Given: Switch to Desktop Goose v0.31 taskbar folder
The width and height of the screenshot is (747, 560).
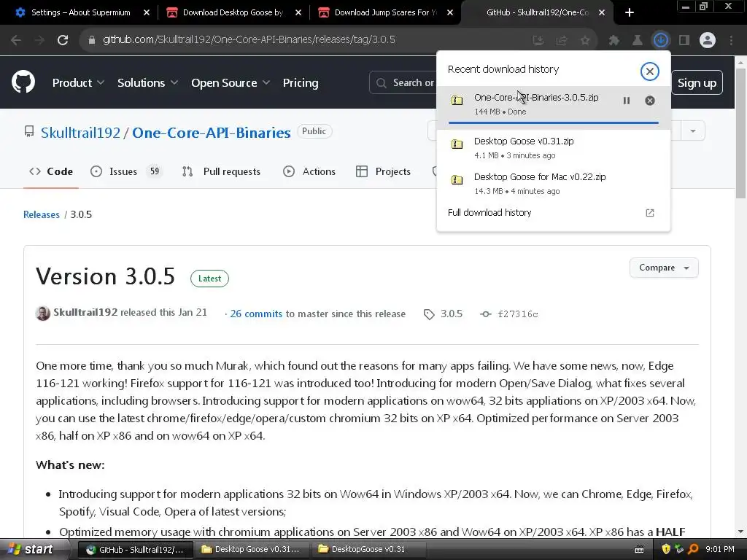Looking at the screenshot, I should (252, 550).
